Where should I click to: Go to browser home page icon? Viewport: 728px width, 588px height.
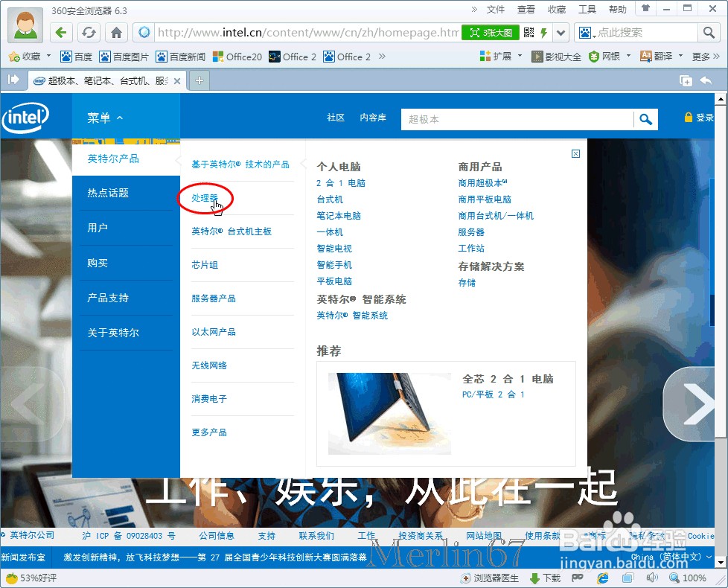116,33
